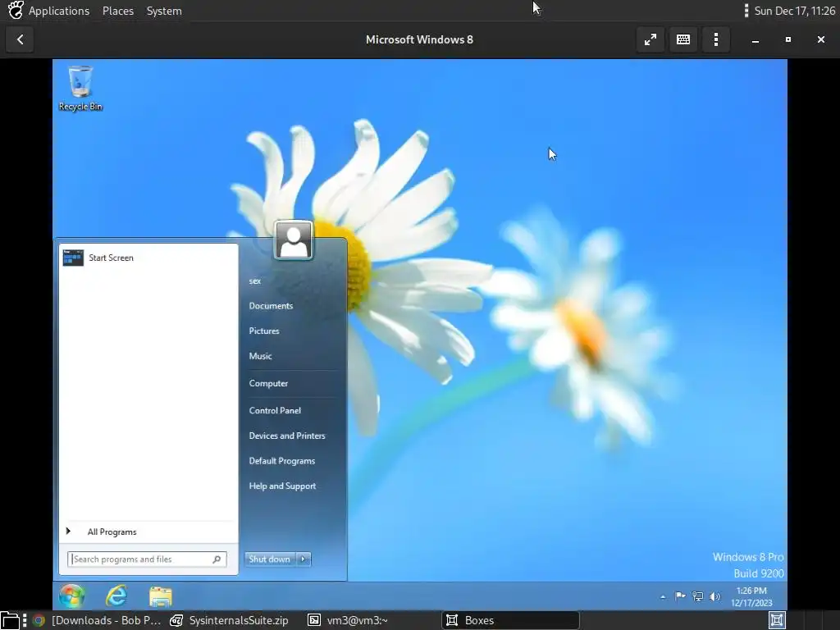Open Default Programs
Viewport: 840px width, 630px height.
click(x=282, y=461)
